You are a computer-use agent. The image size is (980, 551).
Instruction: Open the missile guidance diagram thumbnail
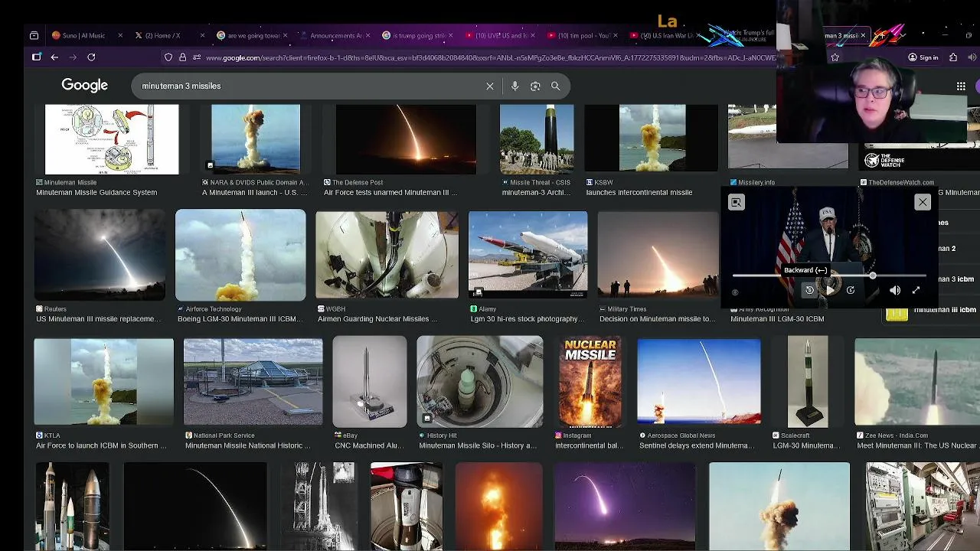coord(112,139)
